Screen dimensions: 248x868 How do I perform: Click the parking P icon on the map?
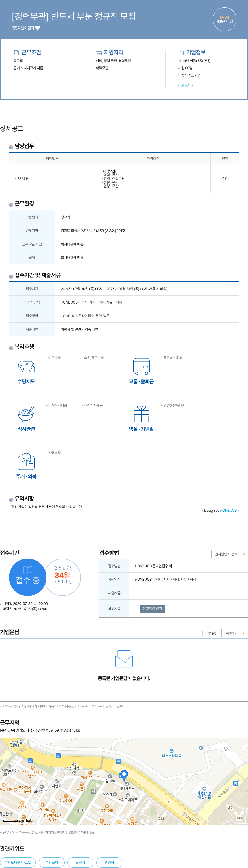201,747
